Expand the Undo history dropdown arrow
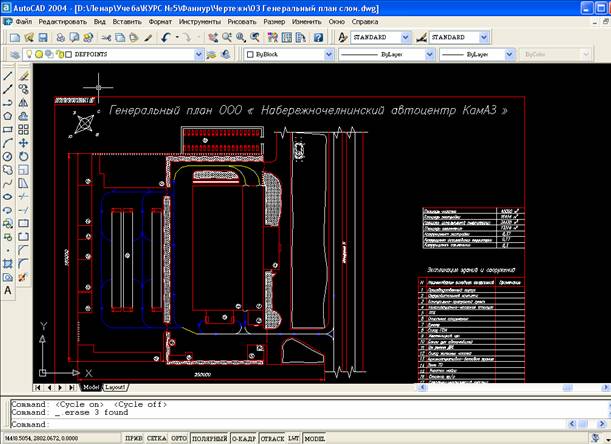The height and width of the screenshot is (444, 611). pyautogui.click(x=177, y=37)
